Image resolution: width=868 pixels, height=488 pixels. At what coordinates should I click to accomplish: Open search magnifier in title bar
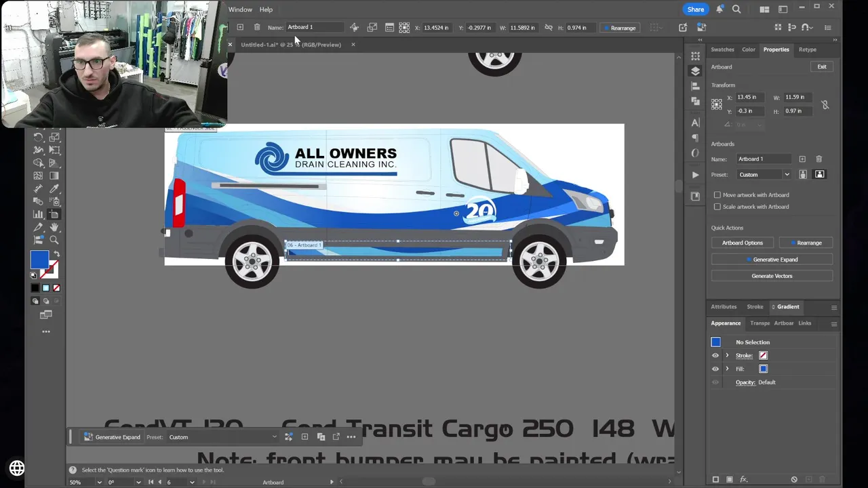coord(736,9)
